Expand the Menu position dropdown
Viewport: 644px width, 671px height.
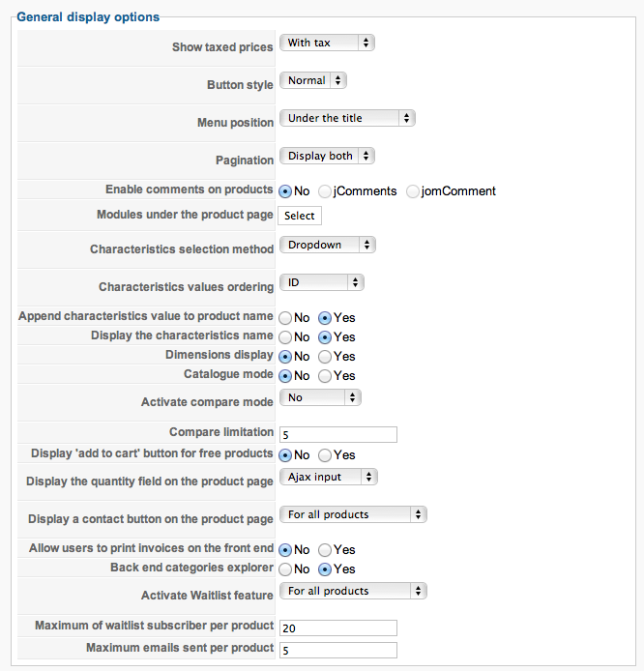pyautogui.click(x=347, y=118)
